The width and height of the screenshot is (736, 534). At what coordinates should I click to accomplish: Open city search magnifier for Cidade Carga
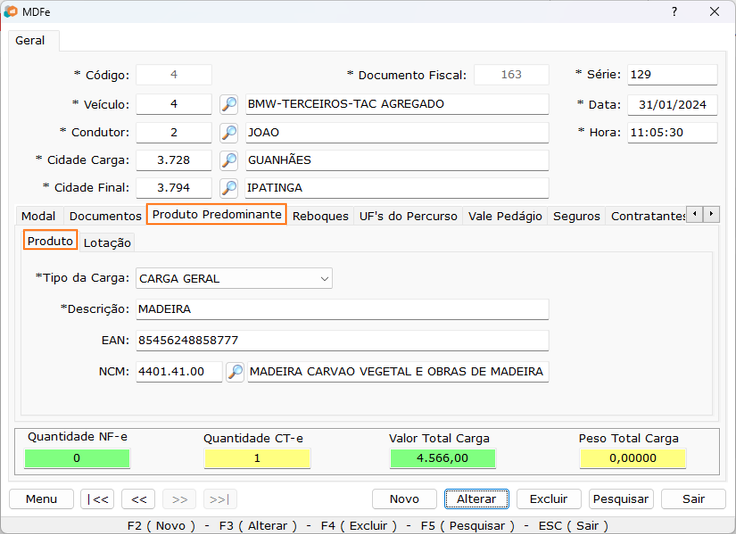click(229, 160)
